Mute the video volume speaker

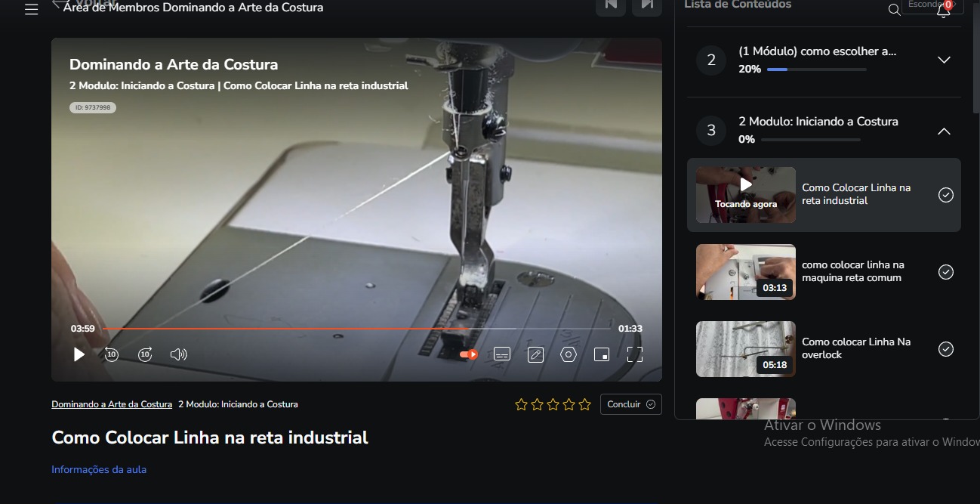click(x=178, y=354)
